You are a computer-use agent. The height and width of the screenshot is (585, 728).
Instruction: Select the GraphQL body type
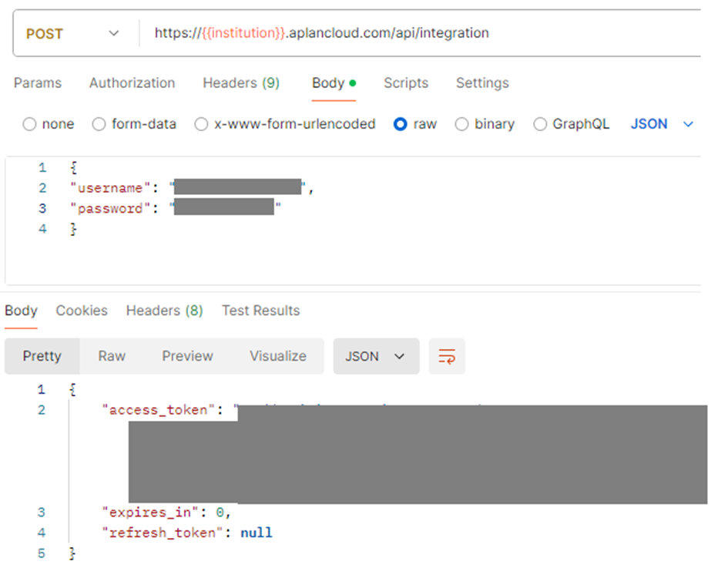[x=540, y=124]
